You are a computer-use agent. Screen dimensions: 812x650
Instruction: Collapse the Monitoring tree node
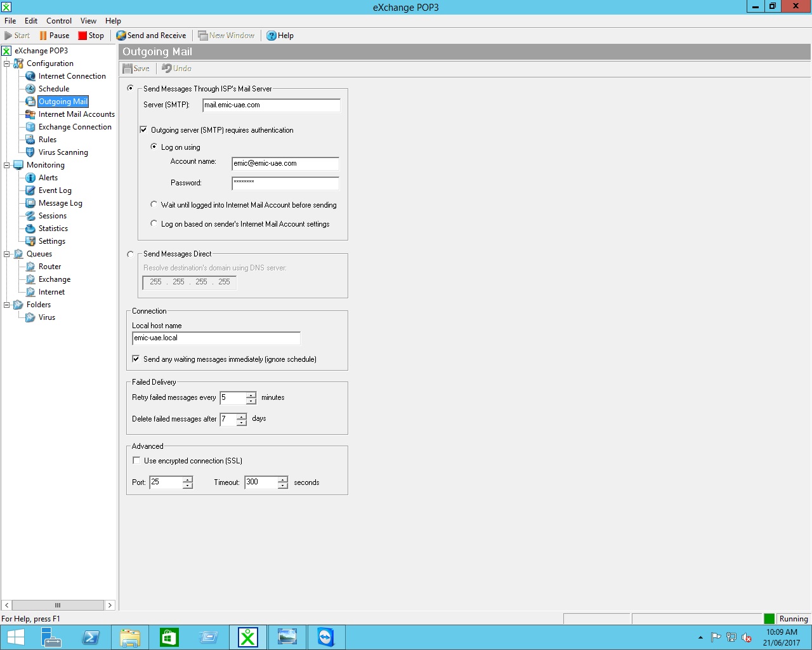coord(7,165)
